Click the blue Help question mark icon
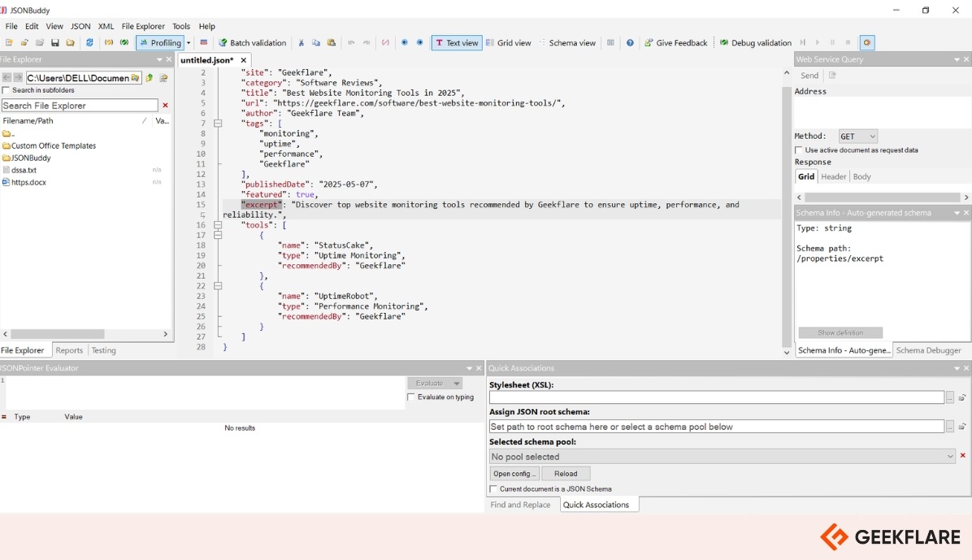 [630, 43]
